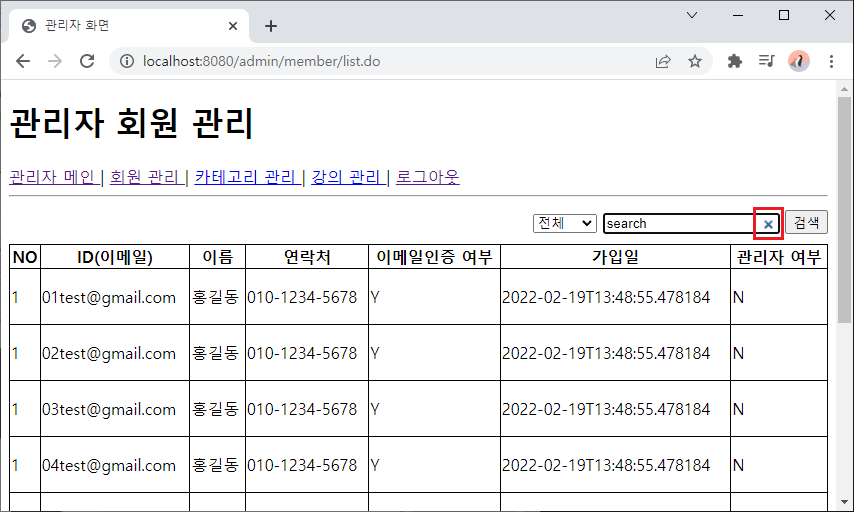
Task: Click the phone number in the 02test row
Action: [302, 353]
